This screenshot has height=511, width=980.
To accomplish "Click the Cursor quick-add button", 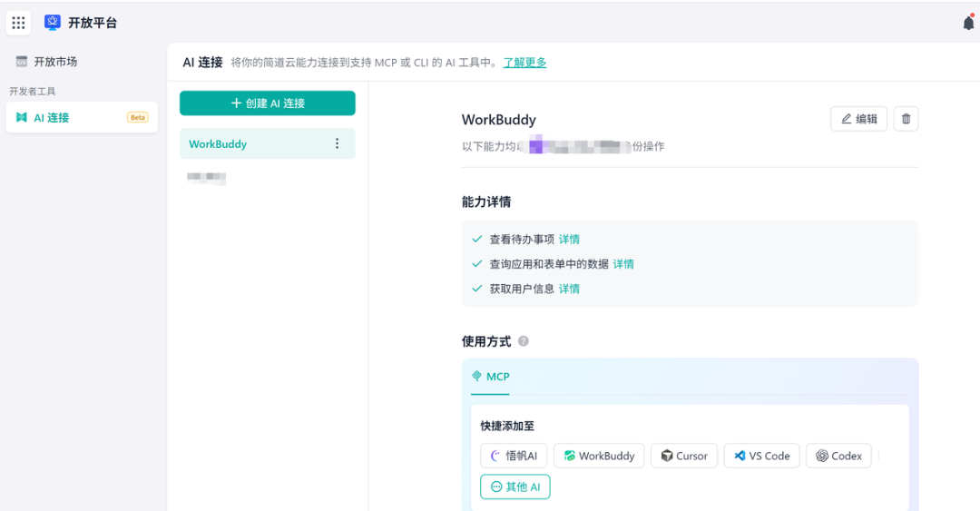I will [684, 456].
